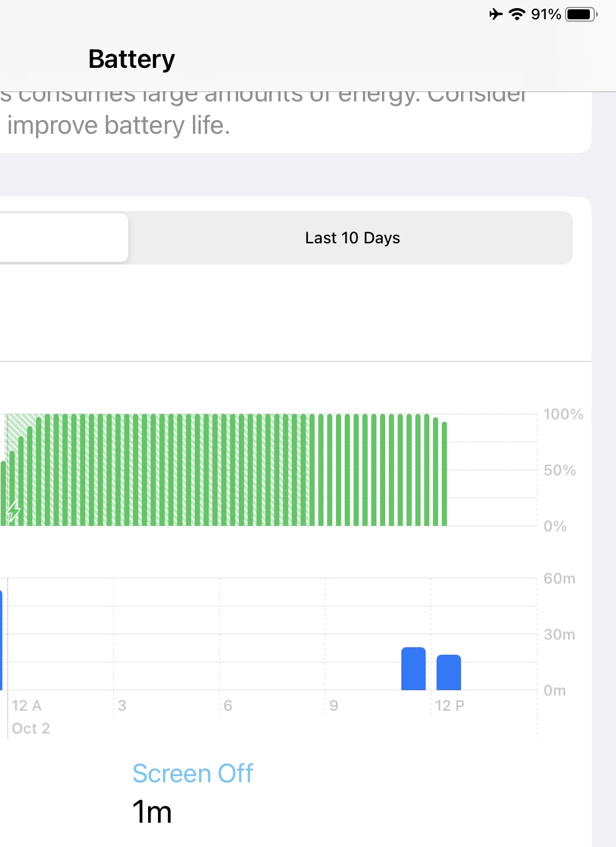
Task: Tap the "improve battery life" suggestion text
Action: point(118,126)
